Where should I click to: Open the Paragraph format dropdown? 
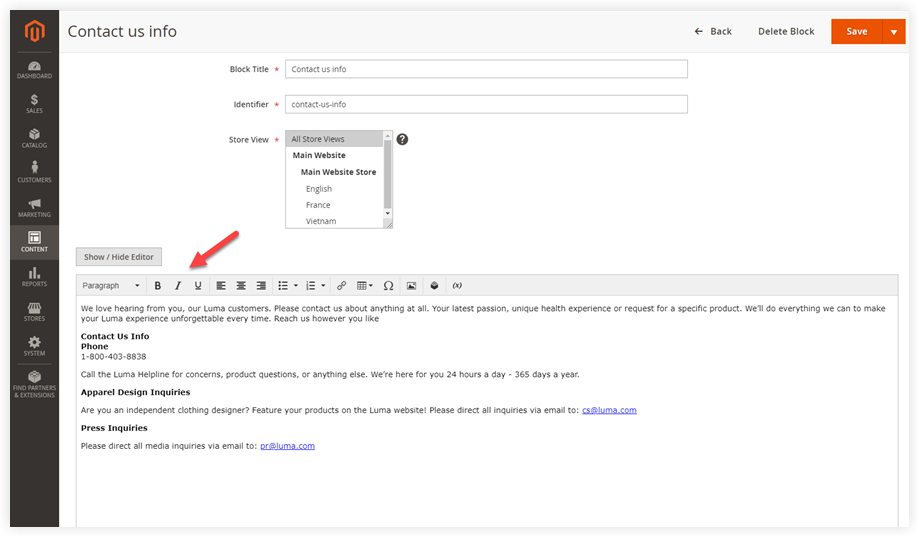tap(111, 286)
